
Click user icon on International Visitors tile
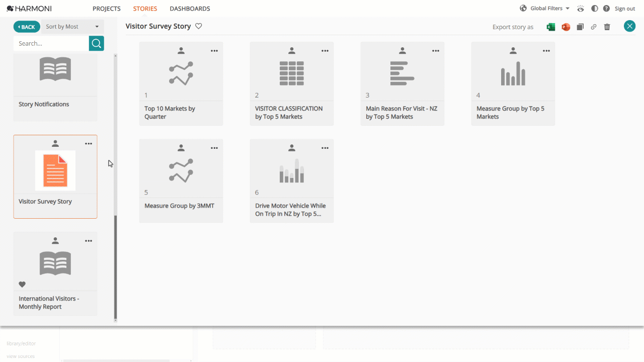[x=55, y=241]
